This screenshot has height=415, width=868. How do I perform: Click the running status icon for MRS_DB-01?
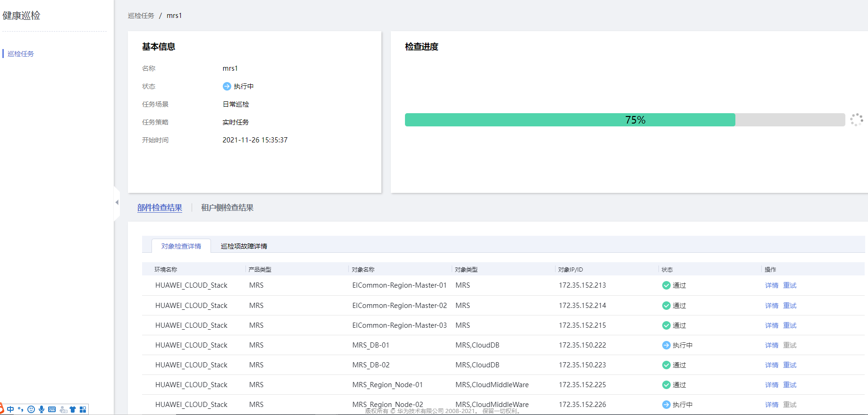[666, 345]
